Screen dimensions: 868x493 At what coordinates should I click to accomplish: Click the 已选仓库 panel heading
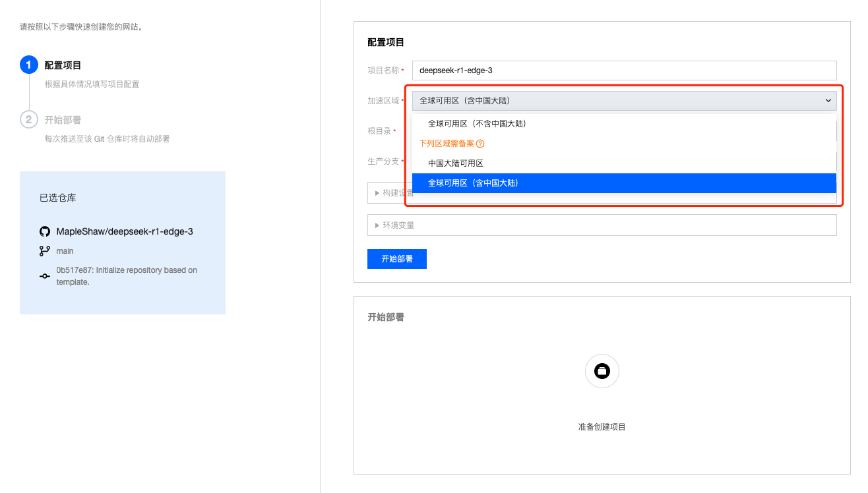coord(52,197)
